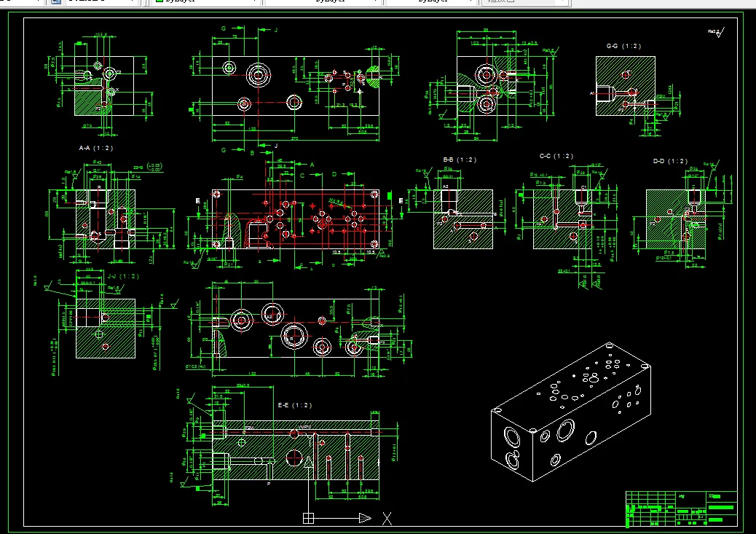Click the "G" section marker below the top view
Image resolution: width=756 pixels, height=534 pixels.
pyautogui.click(x=224, y=151)
